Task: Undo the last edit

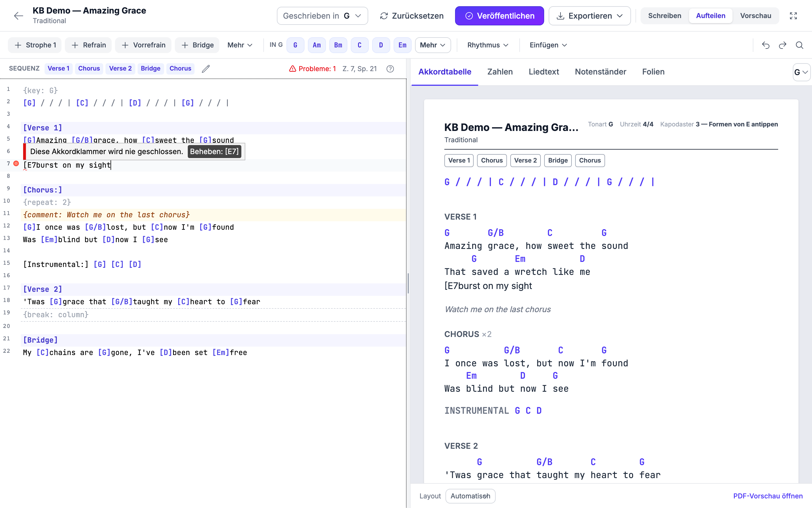Action: pos(765,45)
